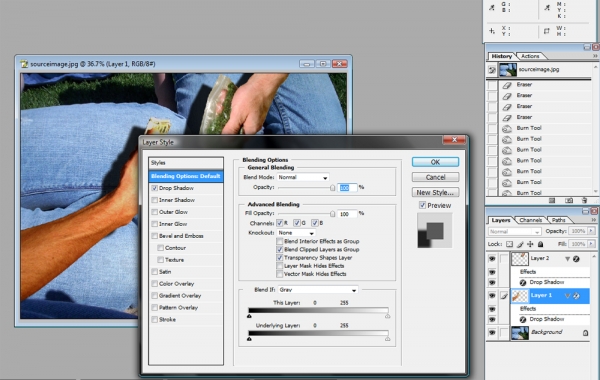Click OK in Layer Style dialog
This screenshot has width=600, height=380.
[x=435, y=162]
